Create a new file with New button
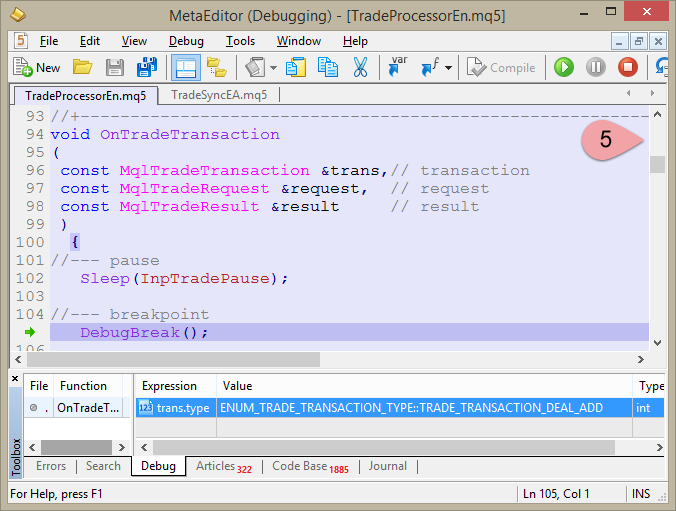Viewport: 676px width, 511px height. click(36, 68)
